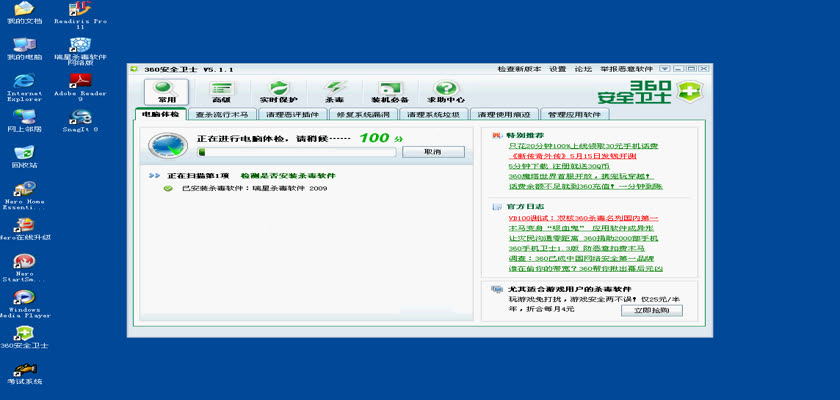The image size is (840, 400).
Task: Open link 360手机卫士1.3版
Action: pyautogui.click(x=576, y=248)
